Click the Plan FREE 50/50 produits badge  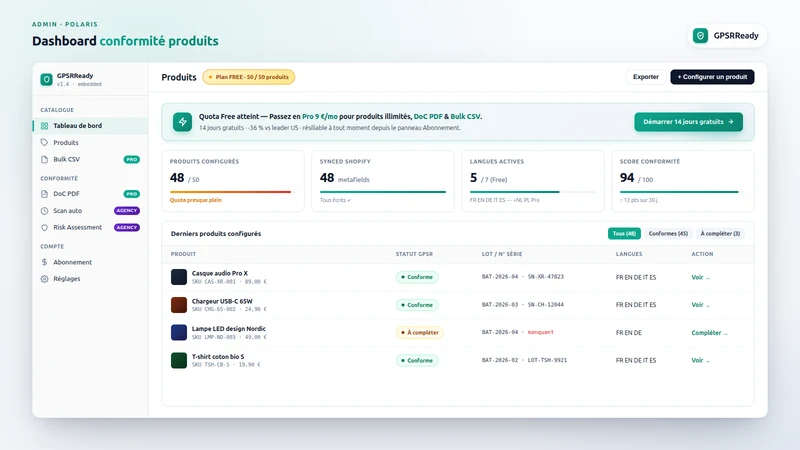(x=248, y=77)
